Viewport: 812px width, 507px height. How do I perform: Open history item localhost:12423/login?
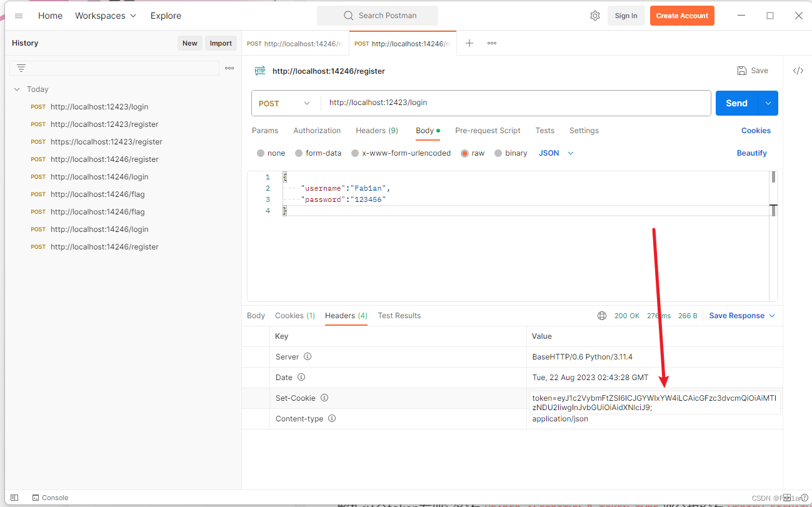99,107
